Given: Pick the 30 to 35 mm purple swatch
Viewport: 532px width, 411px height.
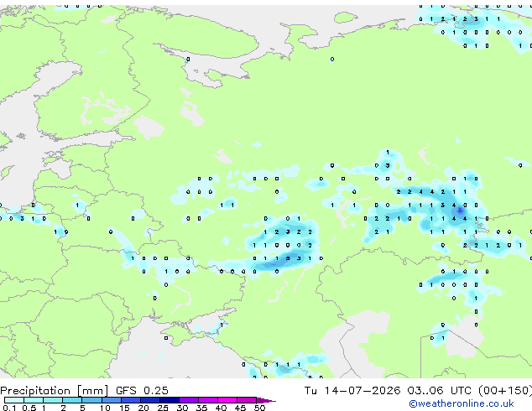Looking at the screenshot, I should [x=189, y=400].
